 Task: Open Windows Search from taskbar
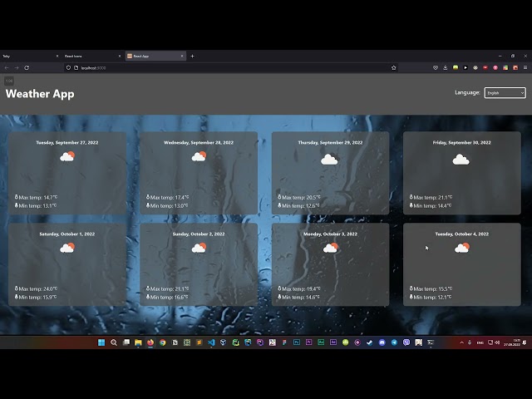coord(114,342)
